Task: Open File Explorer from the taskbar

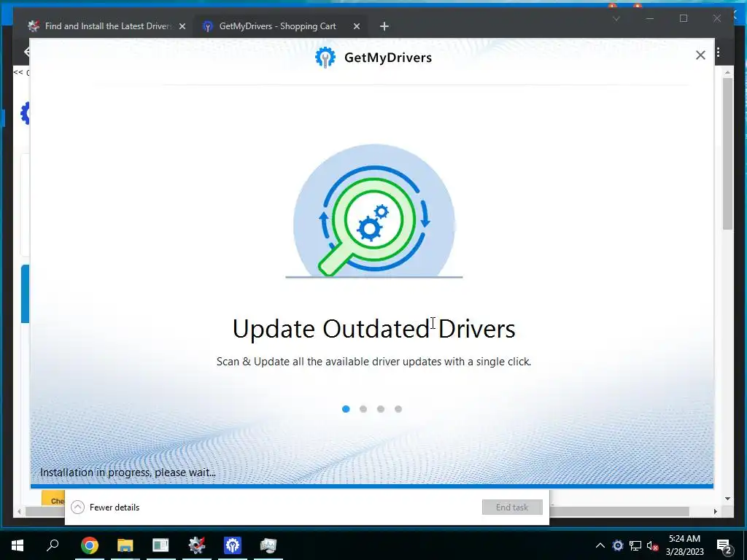Action: click(x=125, y=545)
